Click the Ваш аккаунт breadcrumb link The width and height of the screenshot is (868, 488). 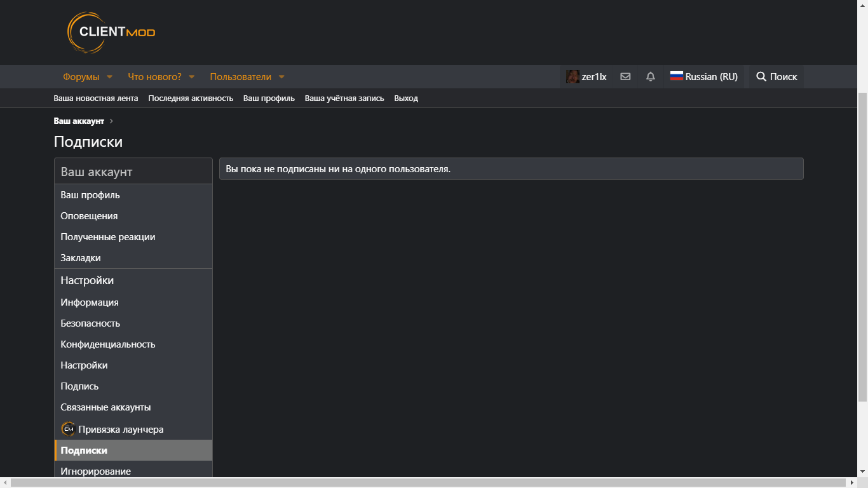(79, 121)
